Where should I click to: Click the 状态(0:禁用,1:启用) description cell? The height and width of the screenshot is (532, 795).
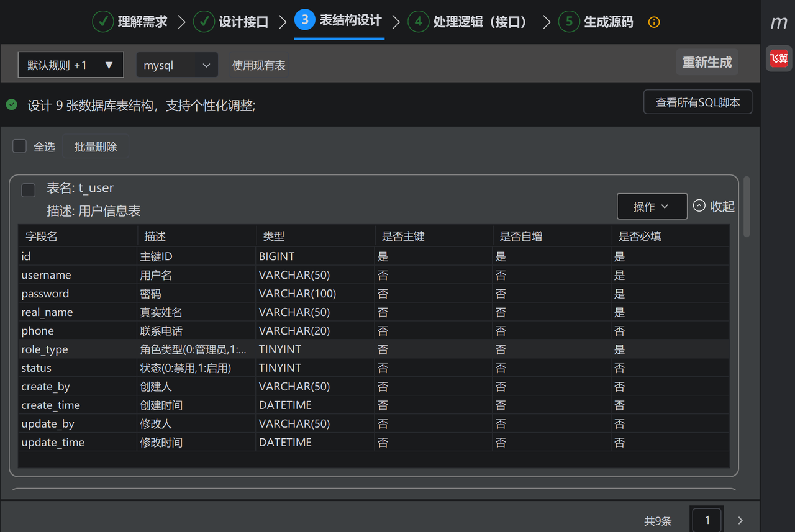coord(196,368)
